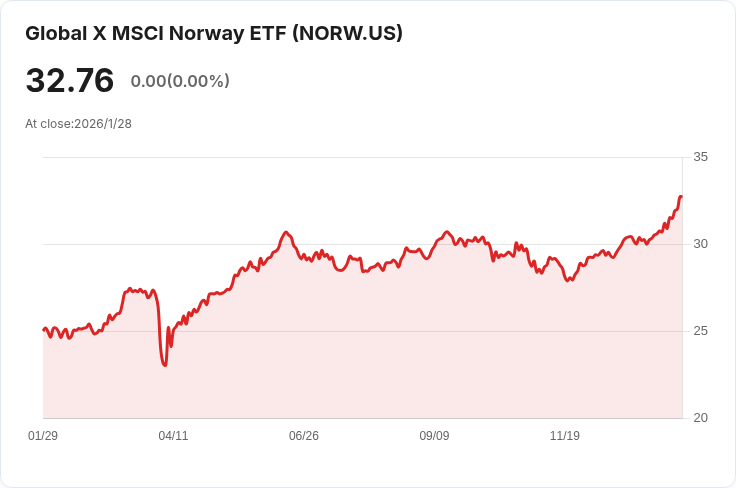Click the 09/09 date axis label
Image resolution: width=736 pixels, height=488 pixels.
pos(434,436)
